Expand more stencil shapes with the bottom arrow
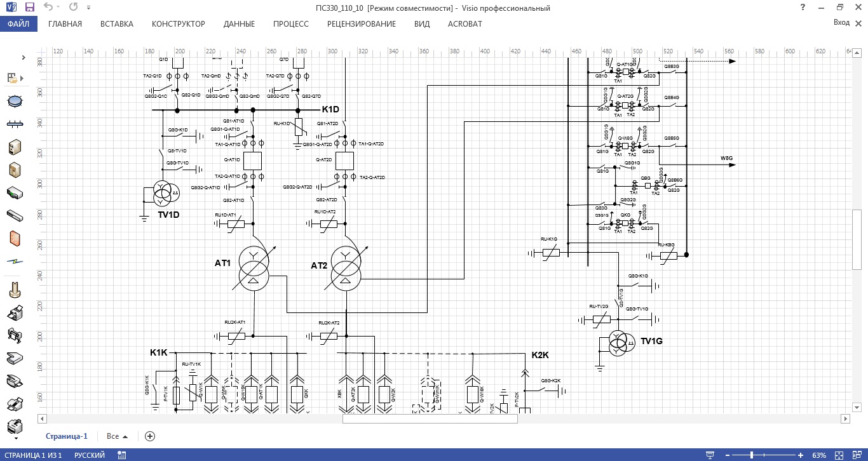The height and width of the screenshot is (461, 868). click(x=15, y=438)
